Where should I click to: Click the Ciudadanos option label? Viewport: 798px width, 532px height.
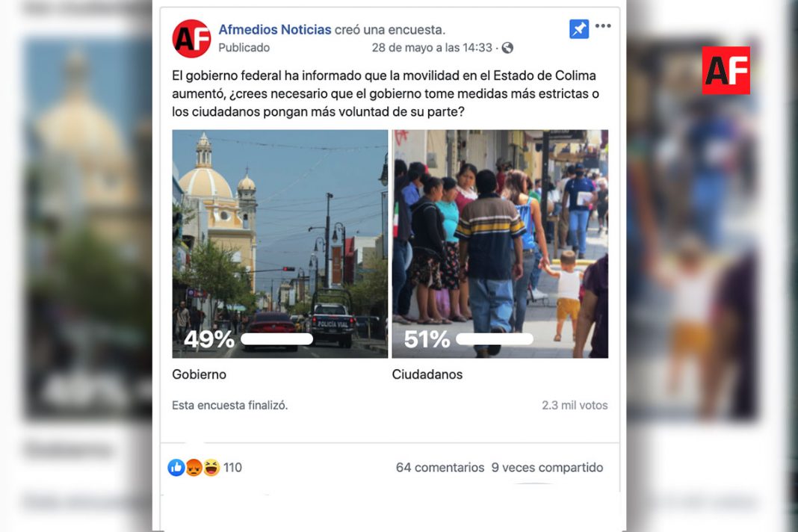(427, 374)
